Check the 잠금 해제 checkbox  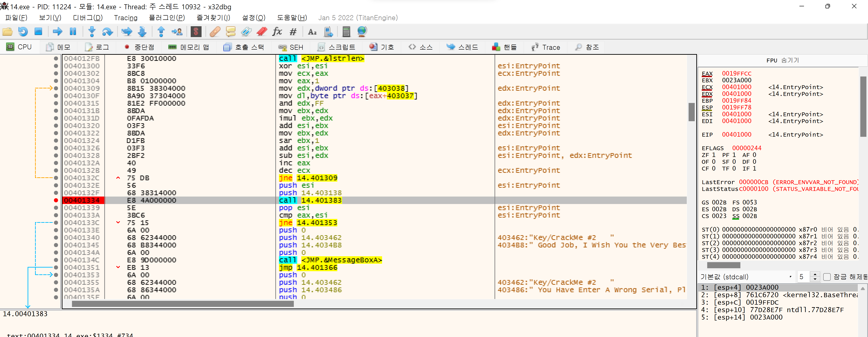(827, 277)
